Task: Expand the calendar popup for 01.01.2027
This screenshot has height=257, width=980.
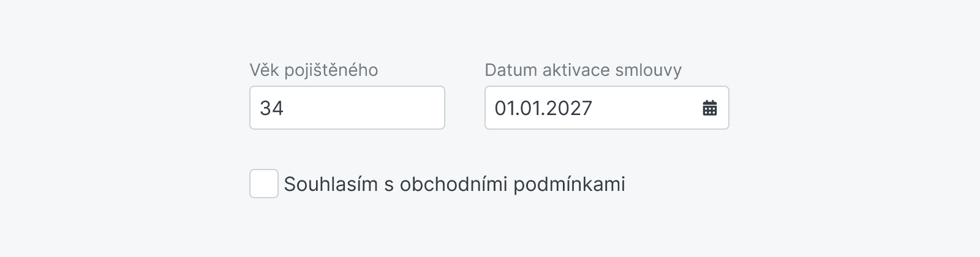Action: point(709,108)
